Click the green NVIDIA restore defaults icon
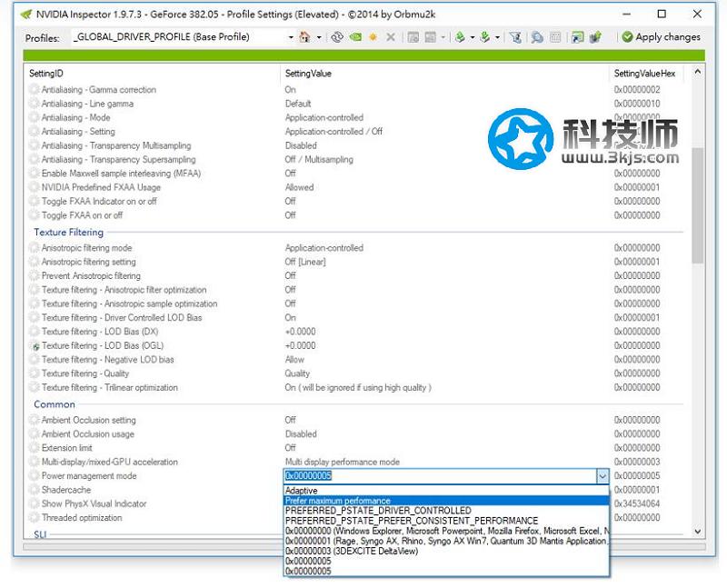This screenshot has height=588, width=727. coord(355,37)
